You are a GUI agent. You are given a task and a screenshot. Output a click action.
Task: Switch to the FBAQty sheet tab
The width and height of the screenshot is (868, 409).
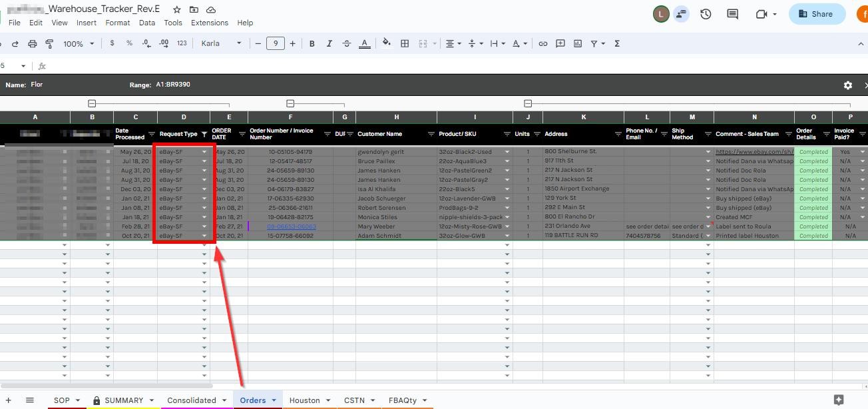[408, 400]
